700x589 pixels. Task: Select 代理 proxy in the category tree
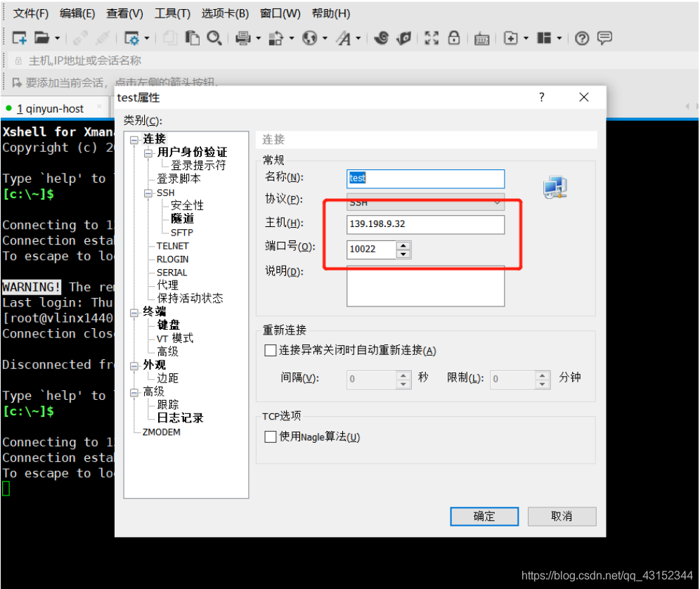167,285
